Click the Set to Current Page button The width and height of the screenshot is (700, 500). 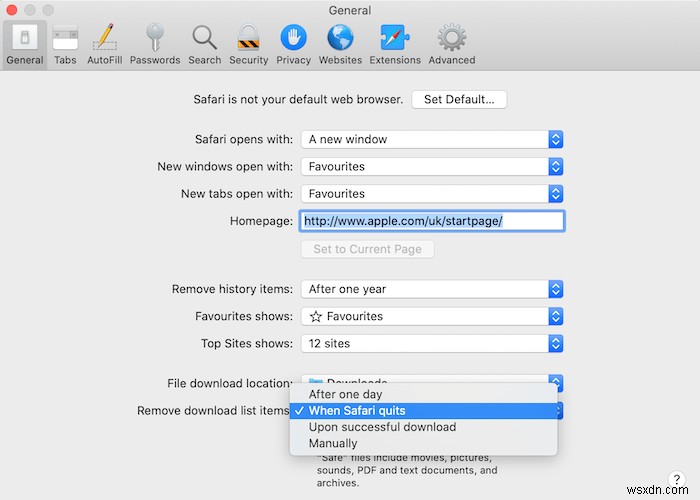coord(367,249)
